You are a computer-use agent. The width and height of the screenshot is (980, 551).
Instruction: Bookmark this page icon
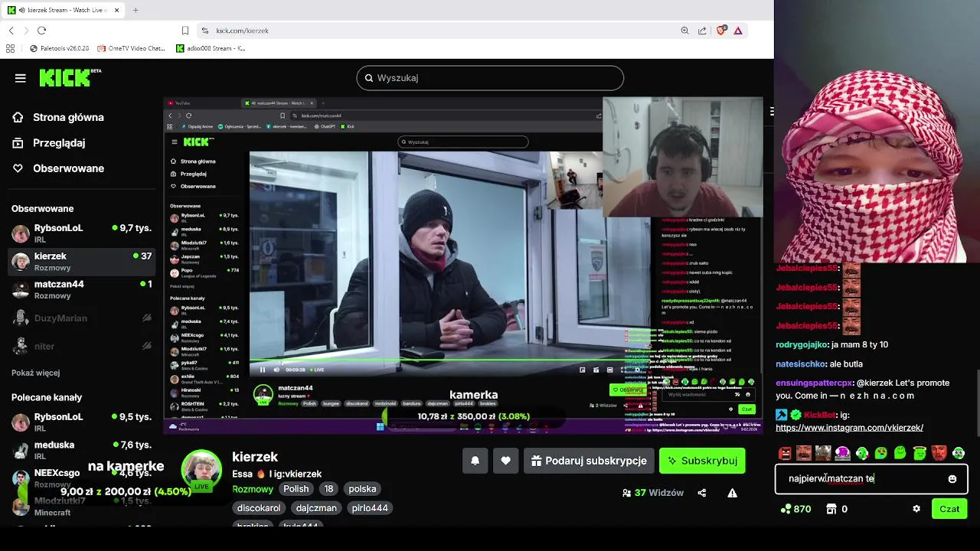pyautogui.click(x=185, y=31)
